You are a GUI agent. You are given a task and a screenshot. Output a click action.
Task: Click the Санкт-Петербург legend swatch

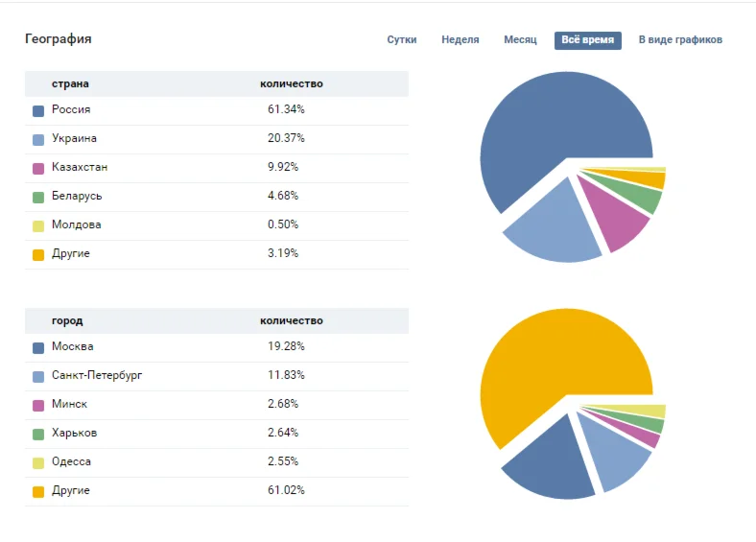(38, 376)
